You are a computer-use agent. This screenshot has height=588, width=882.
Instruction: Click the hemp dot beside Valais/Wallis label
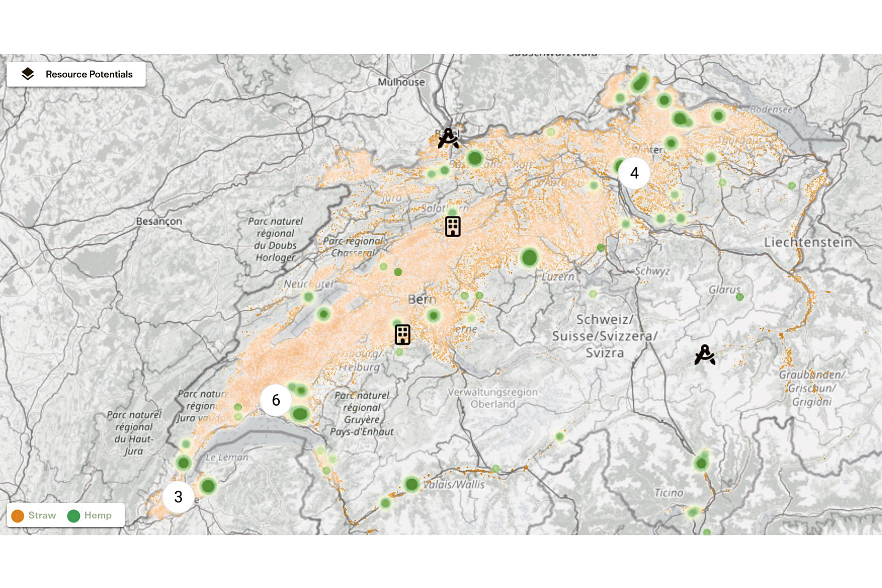tap(411, 484)
